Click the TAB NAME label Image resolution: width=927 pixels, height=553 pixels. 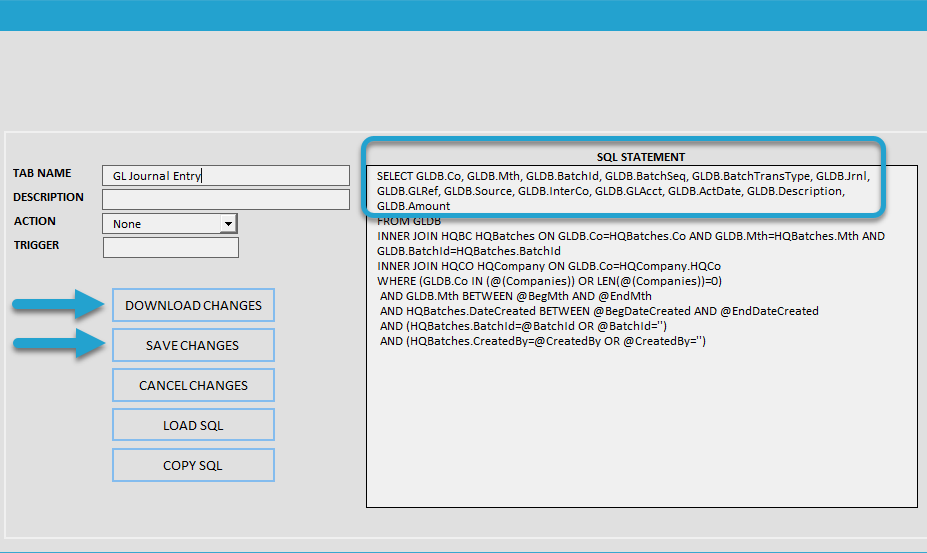(42, 173)
